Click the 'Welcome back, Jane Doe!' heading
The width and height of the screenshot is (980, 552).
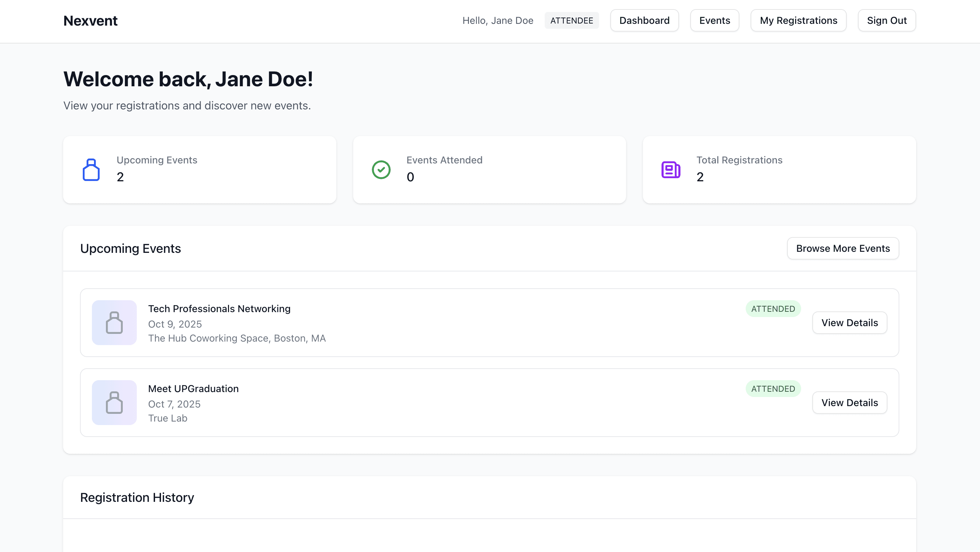188,79
